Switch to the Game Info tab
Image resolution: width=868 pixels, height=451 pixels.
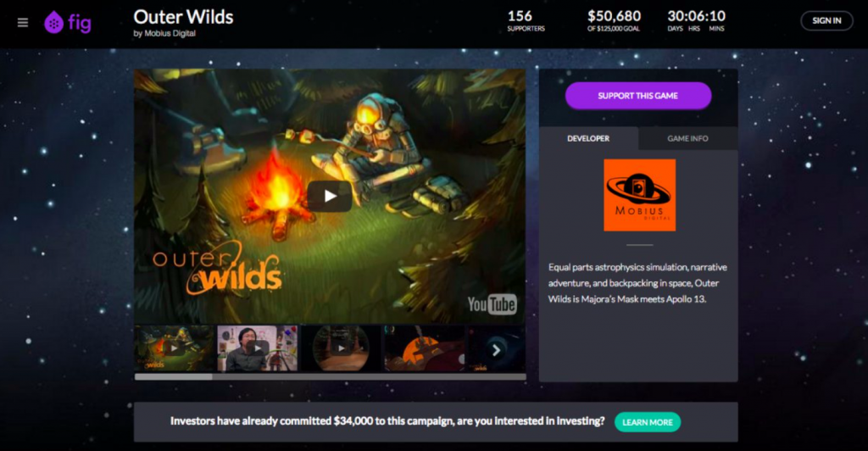(x=688, y=138)
